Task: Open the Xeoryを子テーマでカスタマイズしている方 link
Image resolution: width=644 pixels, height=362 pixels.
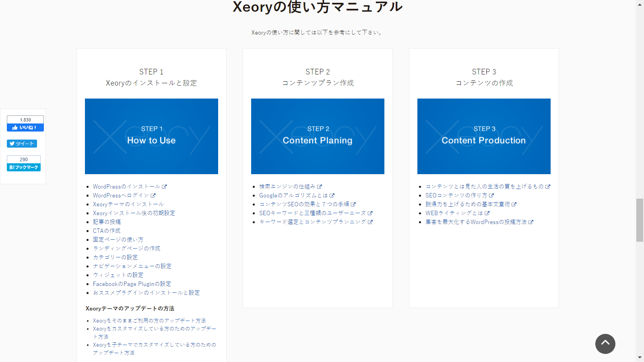Action: [x=155, y=349]
